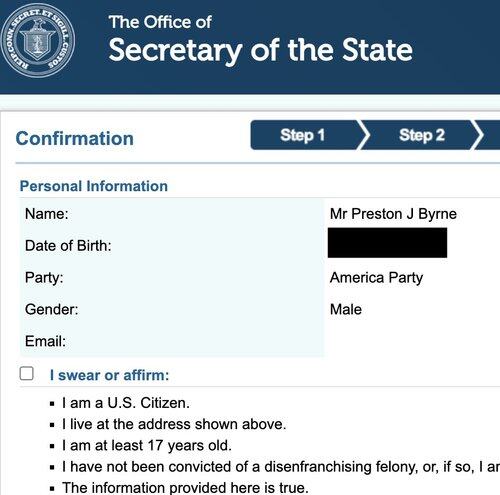Click the 'Secretary of the State' header title
Screen dimensions: 500x495
click(261, 50)
